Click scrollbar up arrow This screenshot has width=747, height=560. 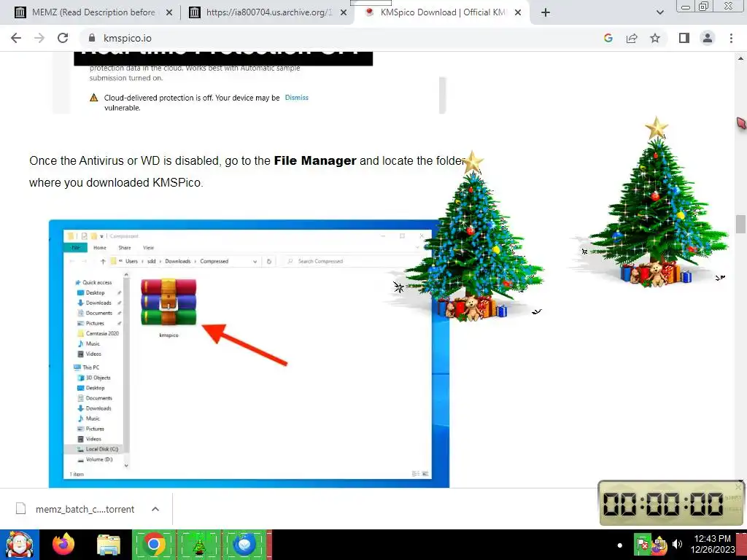click(740, 58)
